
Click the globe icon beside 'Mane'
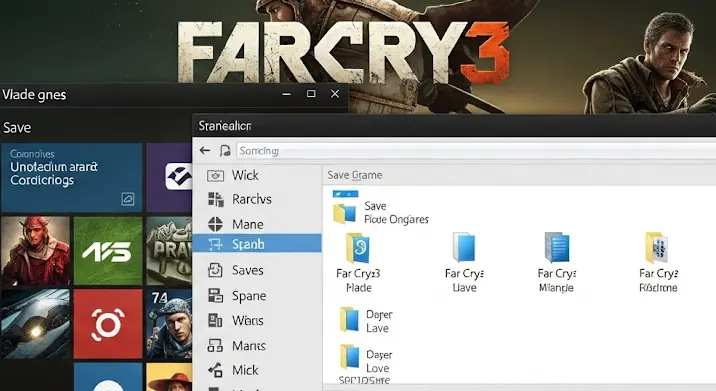[x=215, y=224]
